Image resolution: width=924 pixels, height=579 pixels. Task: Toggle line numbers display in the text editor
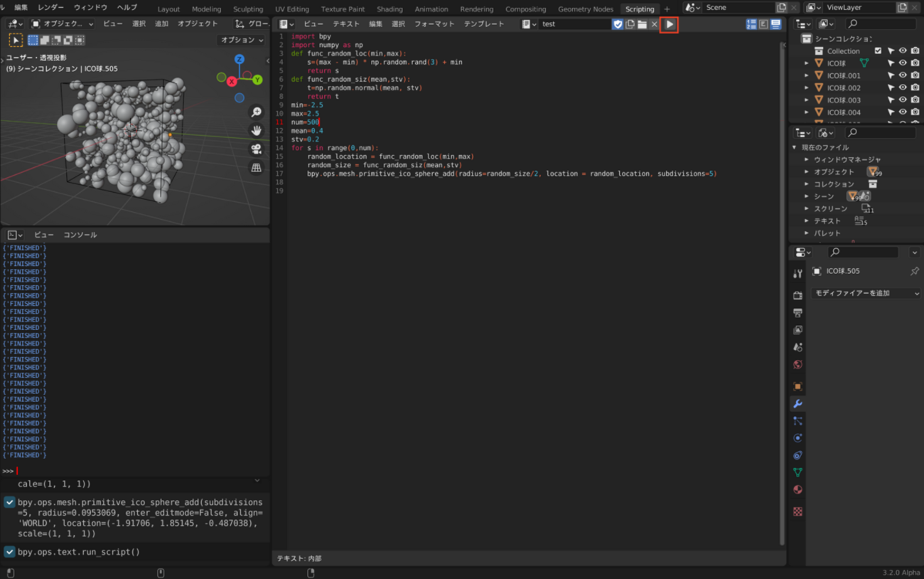pos(751,24)
